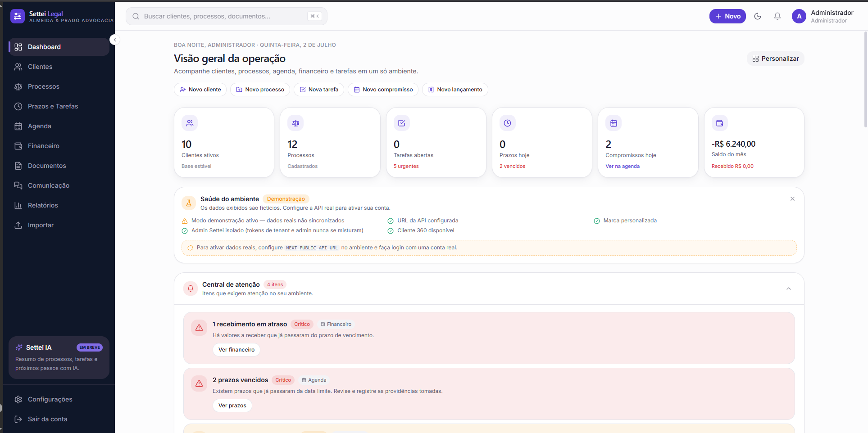Click the Crítico badge on recebimento em atraso
Screen dimensions: 868x433
(302, 324)
